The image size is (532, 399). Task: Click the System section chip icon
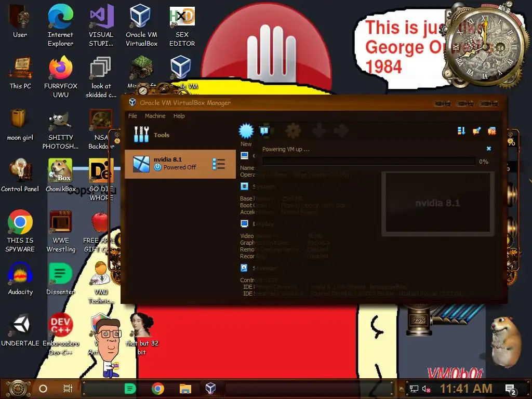pos(244,187)
